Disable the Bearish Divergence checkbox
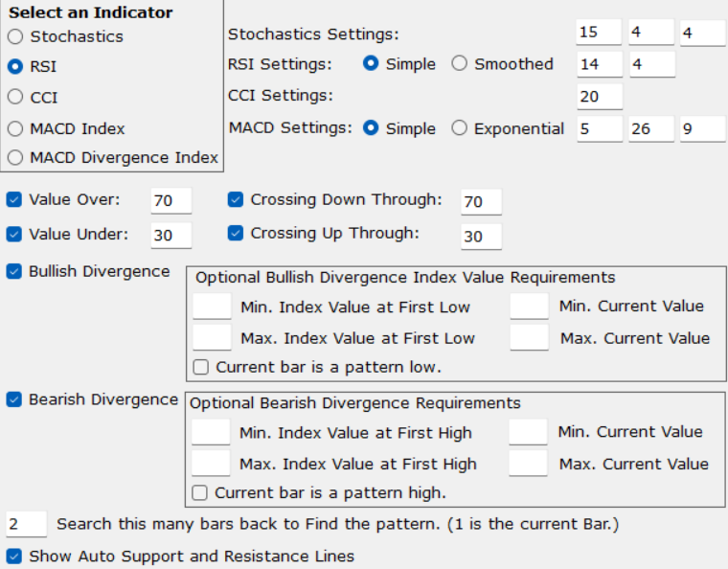Viewport: 728px width, 569px height. 14,399
